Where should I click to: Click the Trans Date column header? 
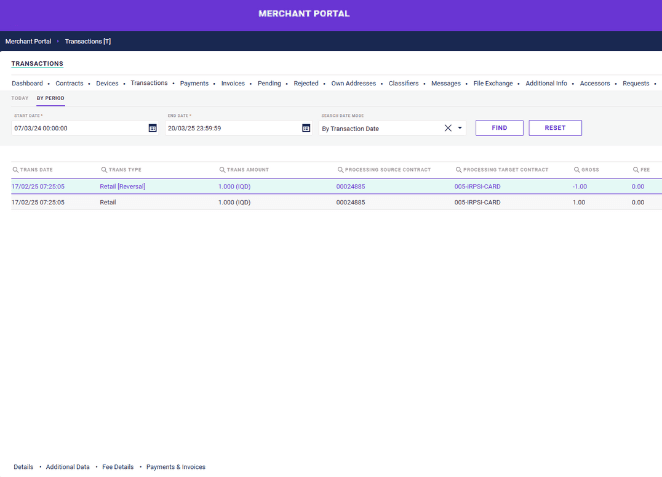pos(36,170)
